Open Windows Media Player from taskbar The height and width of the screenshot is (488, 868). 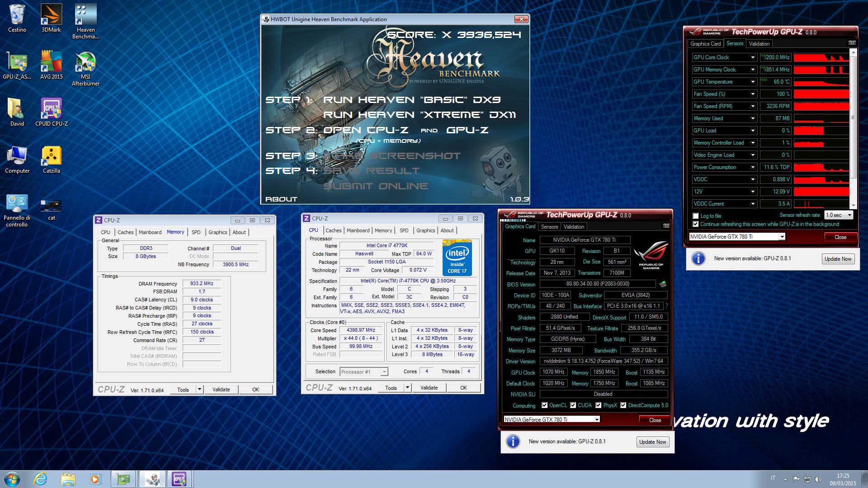click(95, 479)
